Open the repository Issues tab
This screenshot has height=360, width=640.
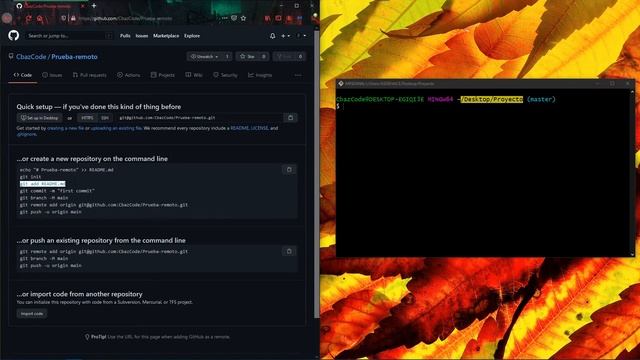[x=52, y=75]
